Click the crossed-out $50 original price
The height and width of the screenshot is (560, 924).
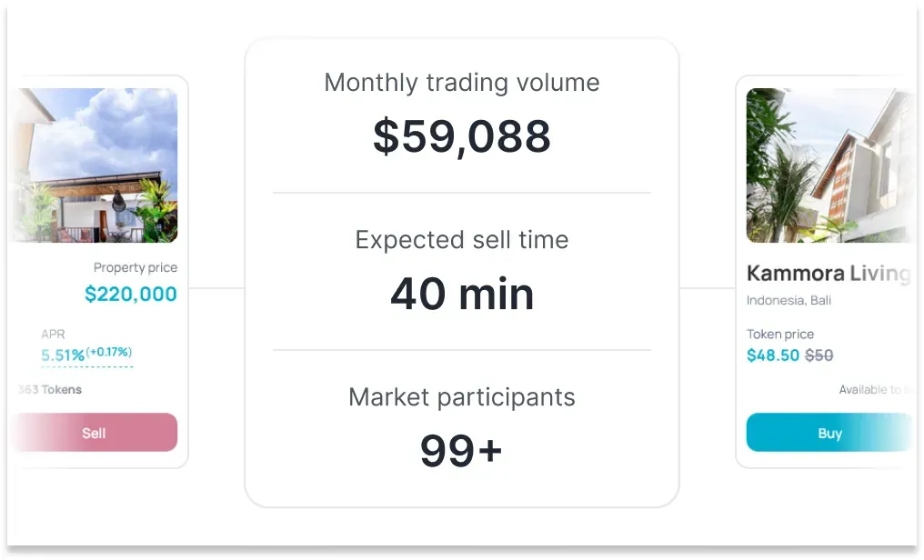tap(819, 355)
